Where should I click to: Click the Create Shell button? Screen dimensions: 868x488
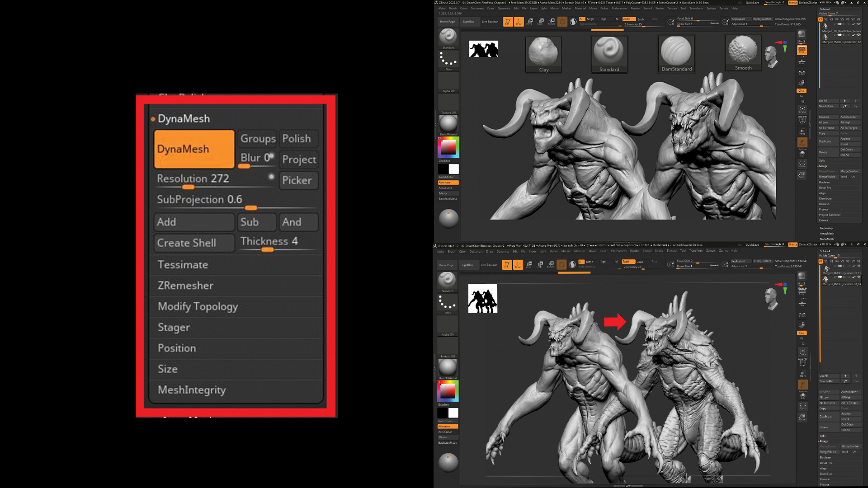187,243
